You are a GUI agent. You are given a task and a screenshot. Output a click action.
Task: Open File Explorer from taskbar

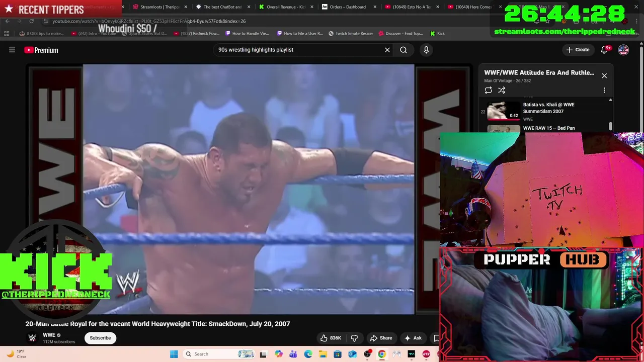pyautogui.click(x=323, y=354)
